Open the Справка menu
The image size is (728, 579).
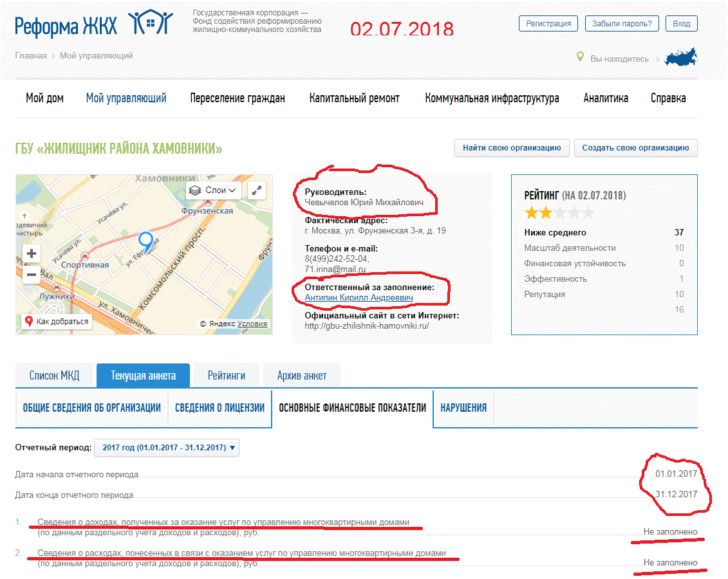pyautogui.click(x=668, y=98)
